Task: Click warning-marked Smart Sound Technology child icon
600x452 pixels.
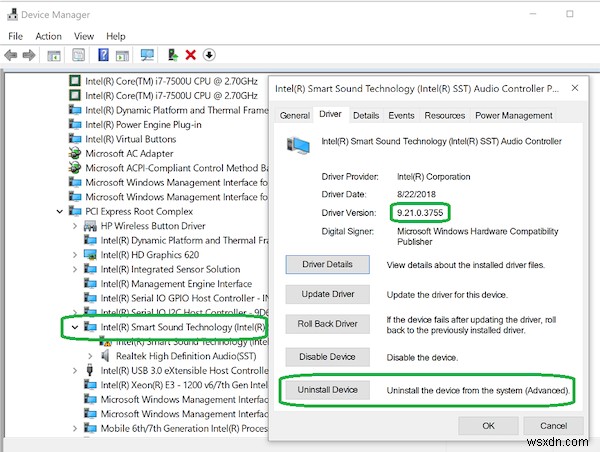Action: point(105,341)
